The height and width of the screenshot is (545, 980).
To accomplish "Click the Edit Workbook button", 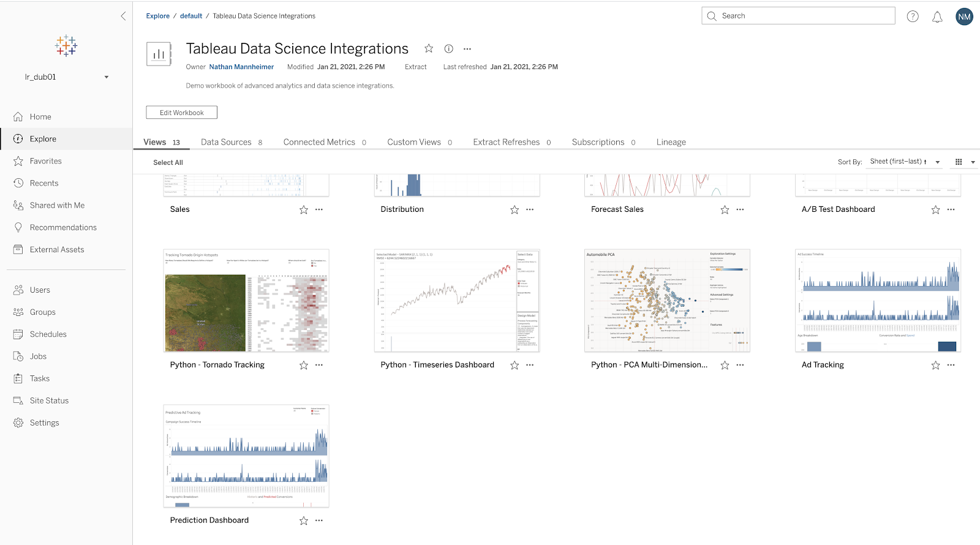I will tap(181, 113).
